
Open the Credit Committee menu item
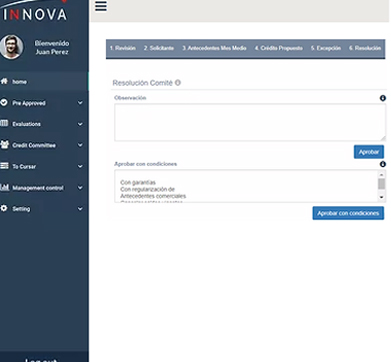click(x=44, y=145)
